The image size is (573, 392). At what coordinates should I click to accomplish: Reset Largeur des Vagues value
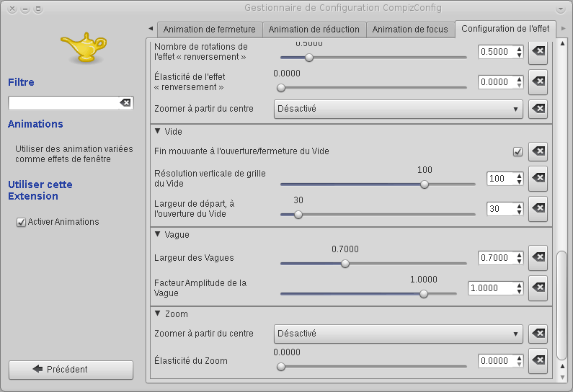(538, 257)
